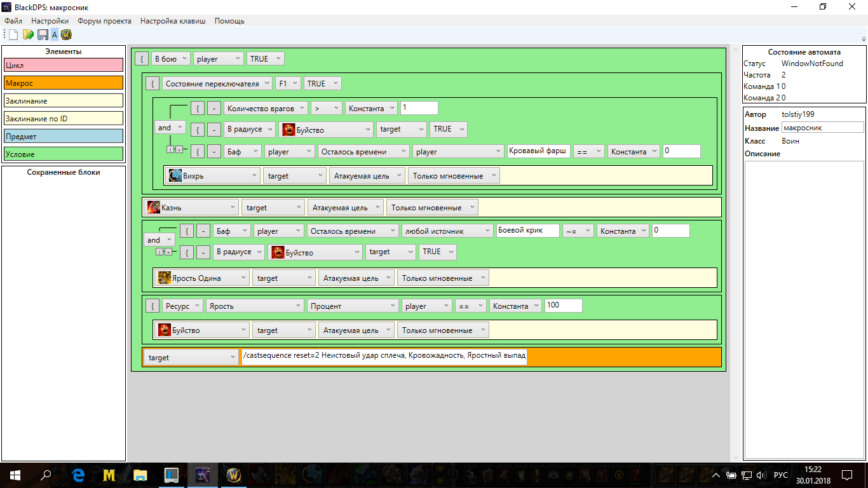Open the Ярость Одина spell dropdown
The image size is (868, 488).
[x=202, y=278]
